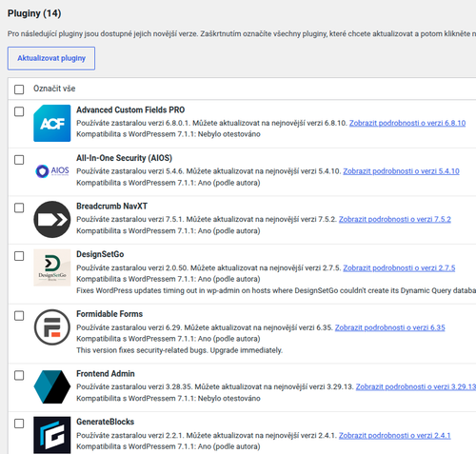Open details link for version 6.8.10
The image size is (476, 454).
click(x=407, y=123)
